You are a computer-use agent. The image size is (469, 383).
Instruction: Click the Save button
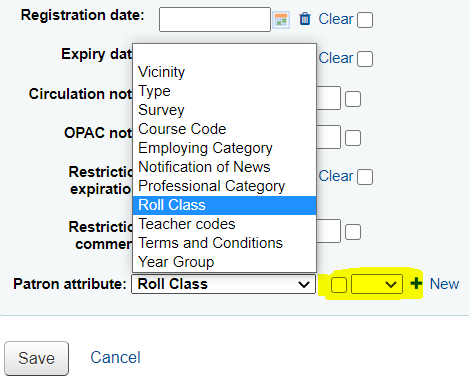pyautogui.click(x=36, y=358)
